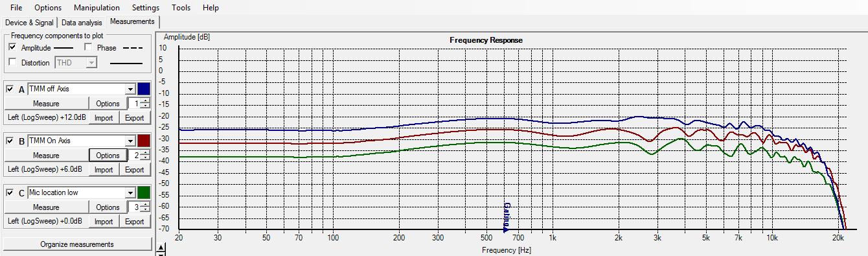Click Import for measurement C
The width and height of the screenshot is (868, 256).
[x=104, y=222]
